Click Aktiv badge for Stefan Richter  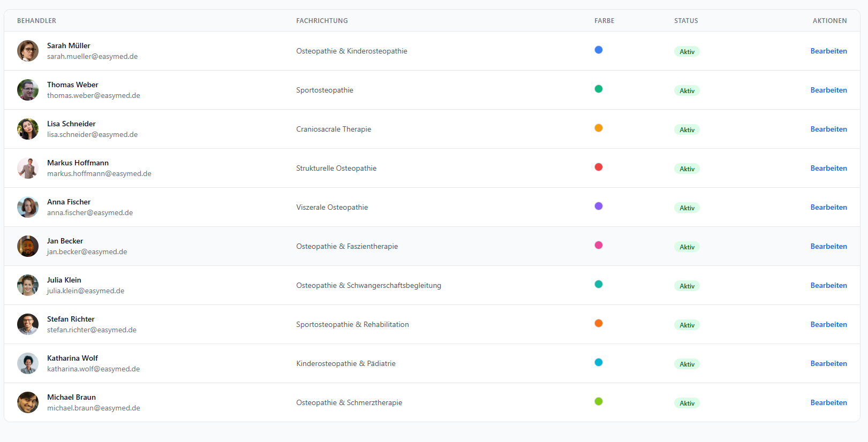(x=687, y=325)
